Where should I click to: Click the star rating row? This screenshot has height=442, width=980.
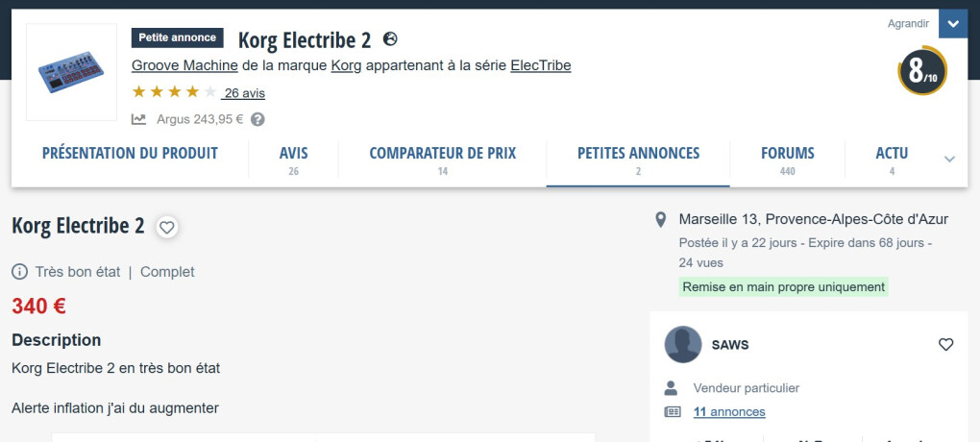(174, 92)
